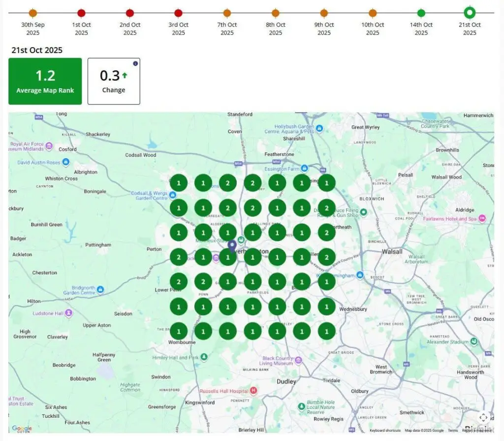The width and height of the screenshot is (504, 441).
Task: Select the 21st Oct 2025 timeline marker
Action: pos(470,13)
